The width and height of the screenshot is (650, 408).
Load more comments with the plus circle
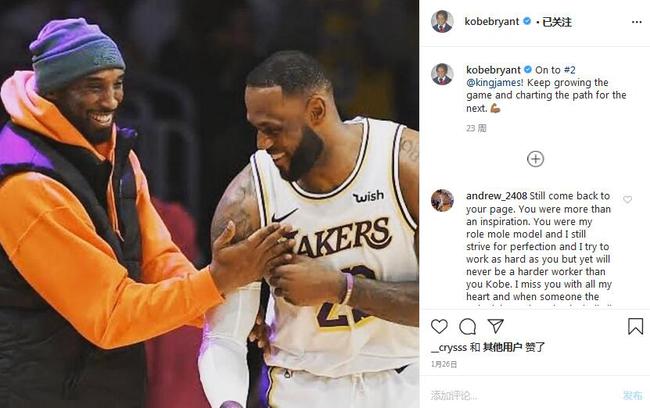pyautogui.click(x=535, y=159)
